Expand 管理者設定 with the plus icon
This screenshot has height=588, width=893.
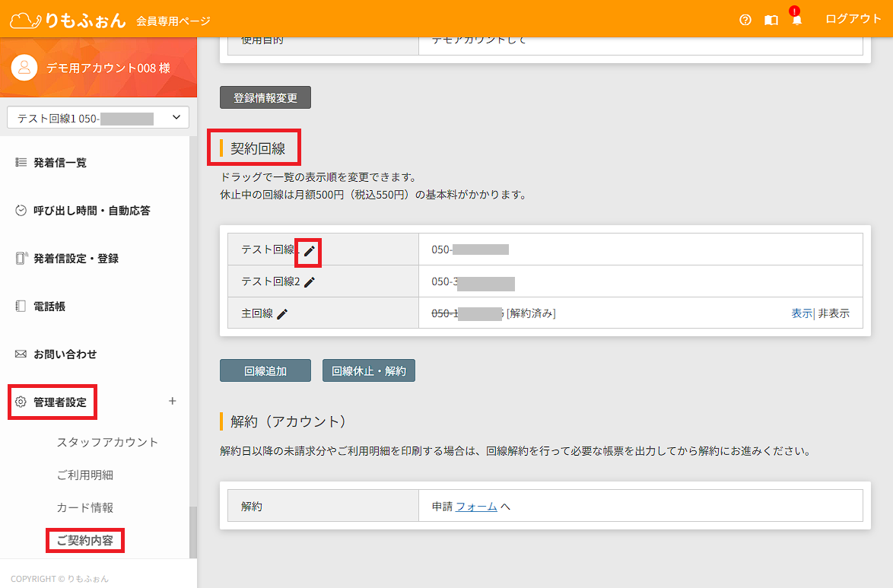[172, 401]
